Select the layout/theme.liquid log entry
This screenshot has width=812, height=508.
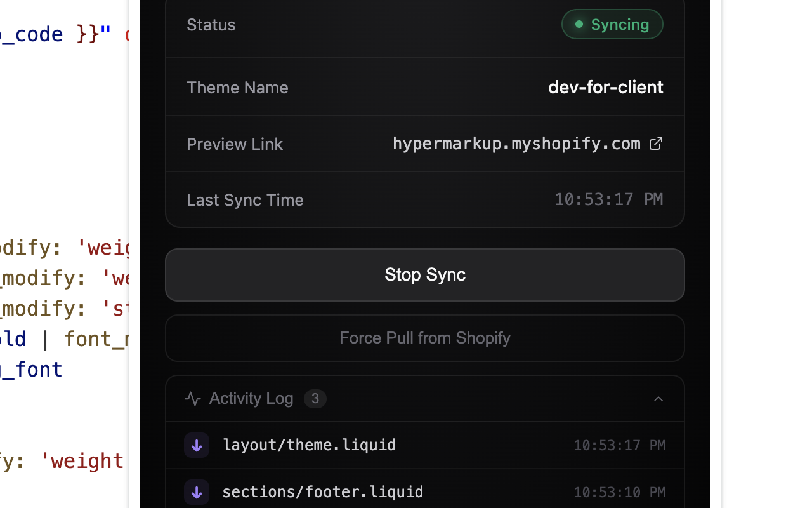coord(425,445)
